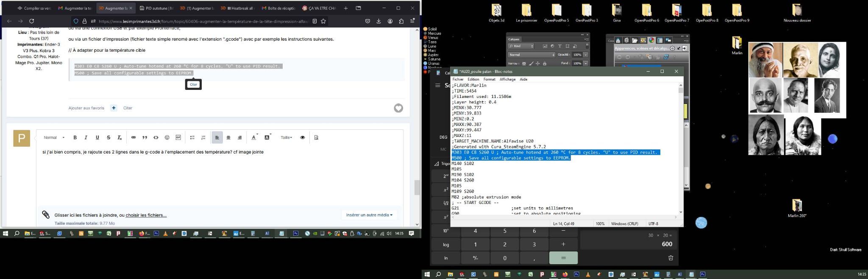Screen dimensions: 868x279
Task: Open the Edition menu in Bloc-notes
Action: pyautogui.click(x=473, y=79)
